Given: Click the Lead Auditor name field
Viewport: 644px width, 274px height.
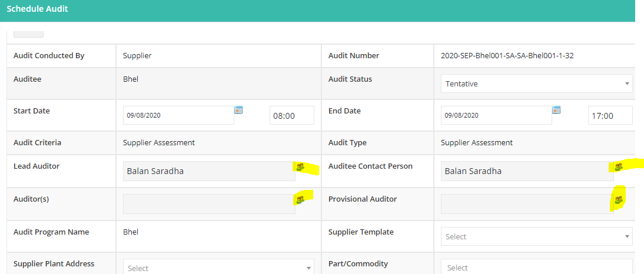Looking at the screenshot, I should (209, 171).
